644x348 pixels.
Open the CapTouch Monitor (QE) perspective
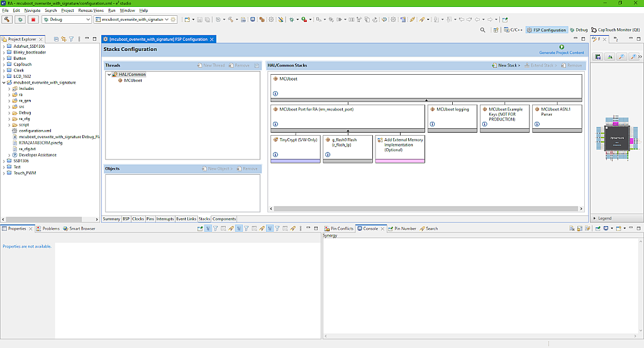coord(615,30)
